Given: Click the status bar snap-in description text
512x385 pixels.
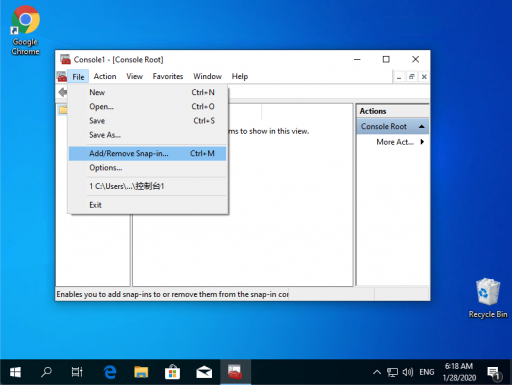Looking at the screenshot, I should pyautogui.click(x=172, y=294).
